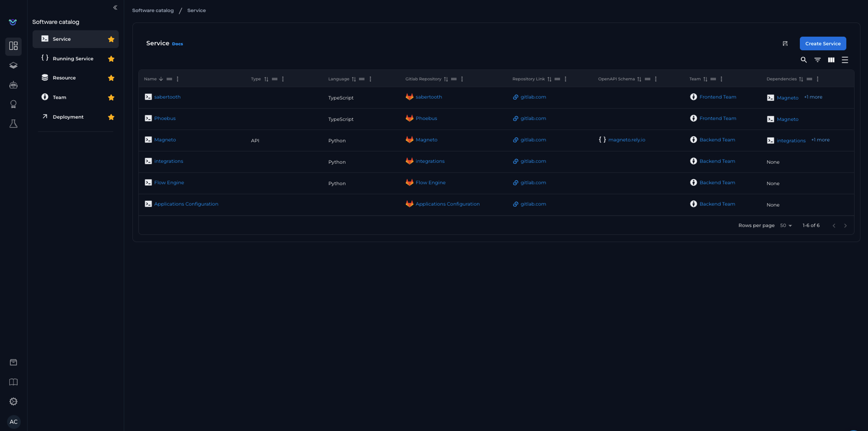Open the Rows per page dropdown
Screen dimensions: 868x431
786,225
